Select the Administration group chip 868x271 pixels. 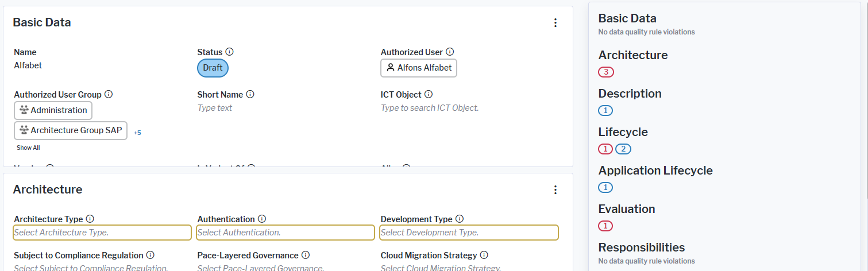point(53,110)
